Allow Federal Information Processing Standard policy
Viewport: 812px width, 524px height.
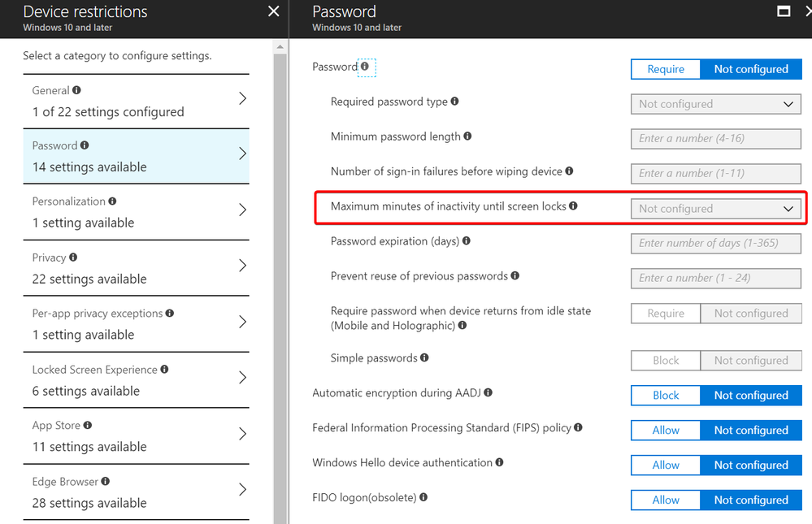666,431
